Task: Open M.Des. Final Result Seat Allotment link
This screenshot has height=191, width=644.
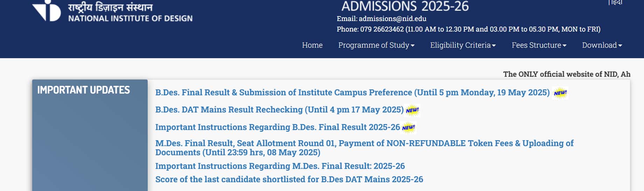Action: [364, 148]
